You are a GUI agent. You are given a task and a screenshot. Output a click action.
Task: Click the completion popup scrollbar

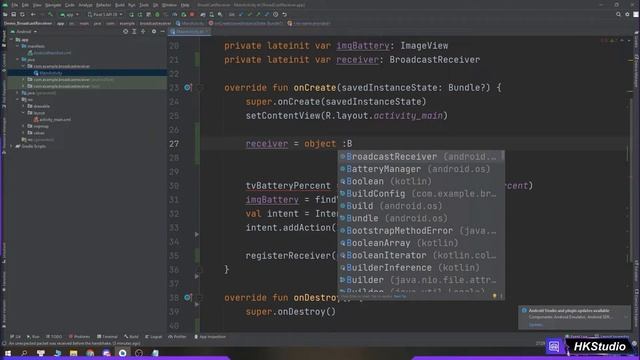(502, 156)
